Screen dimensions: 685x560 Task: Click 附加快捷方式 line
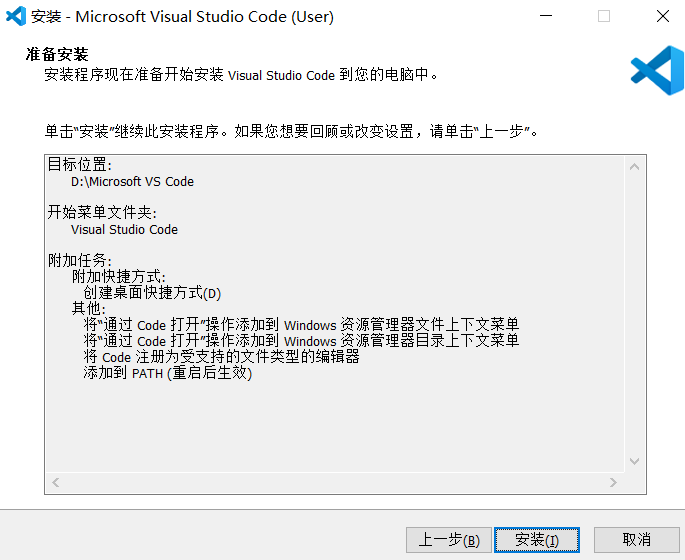pyautogui.click(x=119, y=277)
